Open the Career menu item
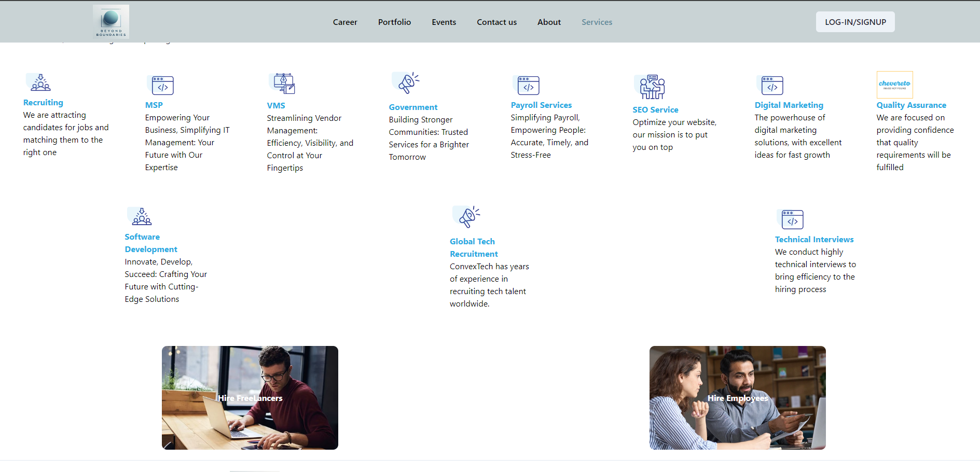The width and height of the screenshot is (980, 472). coord(345,22)
